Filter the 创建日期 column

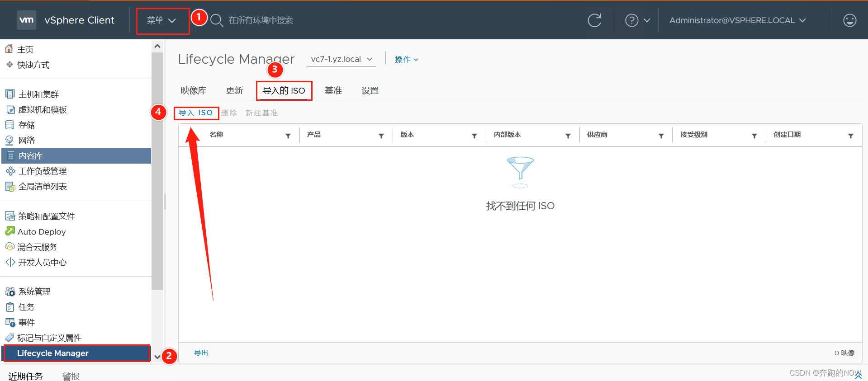[x=851, y=136]
